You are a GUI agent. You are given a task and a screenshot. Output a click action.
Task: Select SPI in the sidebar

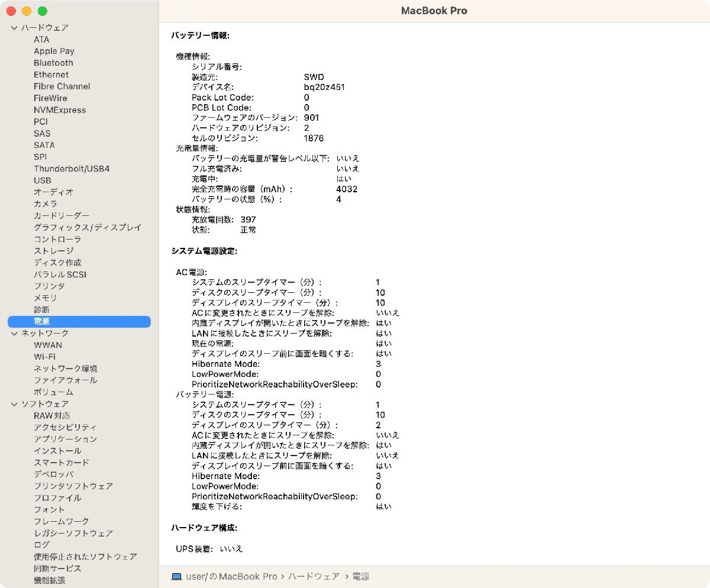coord(40,157)
